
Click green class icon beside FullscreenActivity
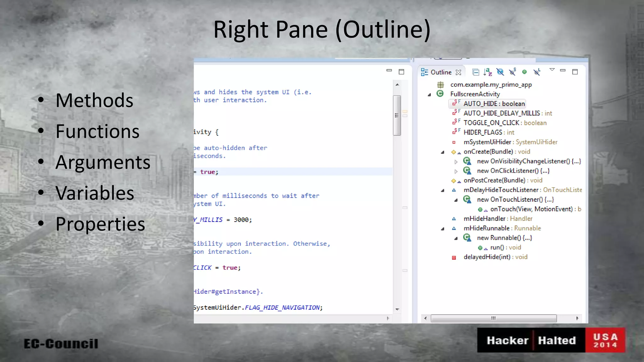440,94
